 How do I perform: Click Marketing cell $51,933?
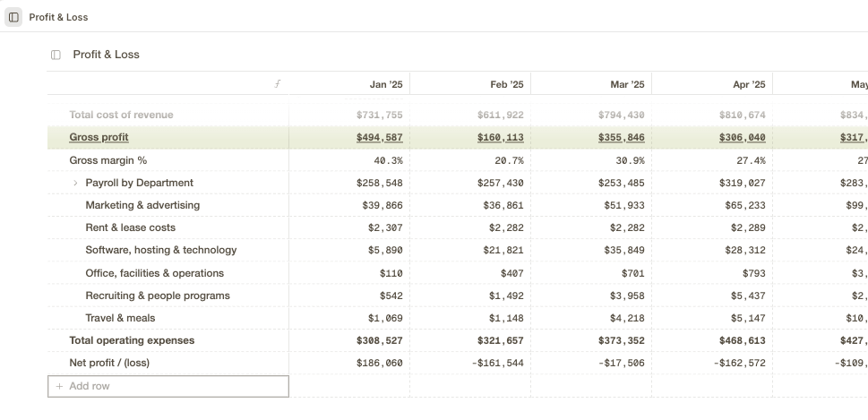tap(624, 205)
